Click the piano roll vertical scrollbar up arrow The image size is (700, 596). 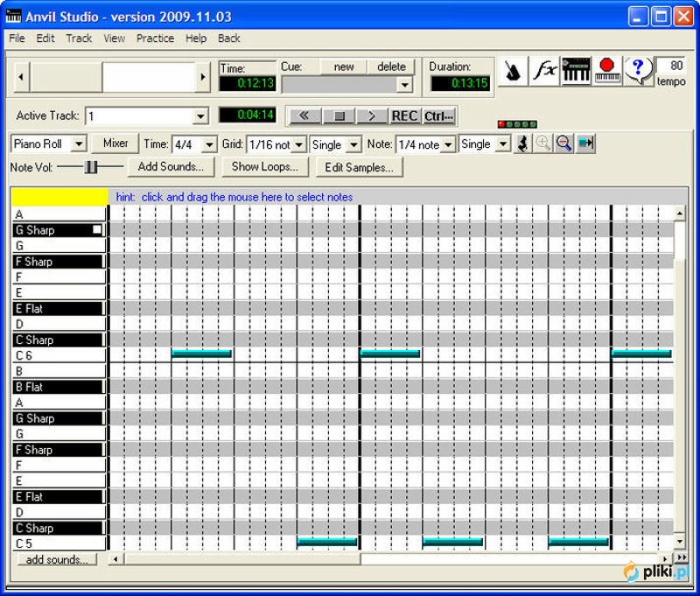(x=680, y=214)
